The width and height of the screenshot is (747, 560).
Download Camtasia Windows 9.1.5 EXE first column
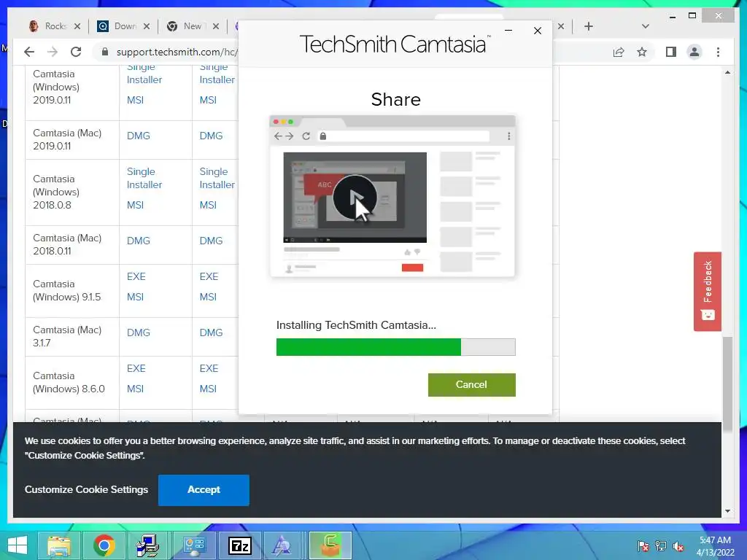click(136, 276)
